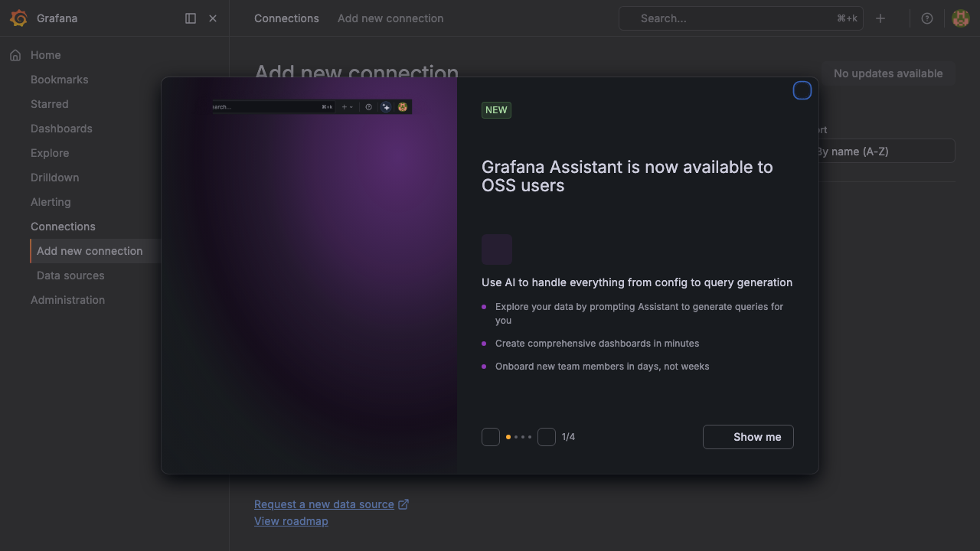Screen dimensions: 980x551
Task: Click the external link icon beside Request link
Action: point(403,504)
